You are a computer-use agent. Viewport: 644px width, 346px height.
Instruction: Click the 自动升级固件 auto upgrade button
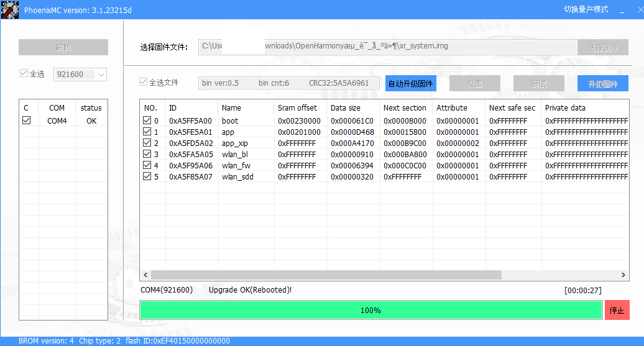click(411, 83)
